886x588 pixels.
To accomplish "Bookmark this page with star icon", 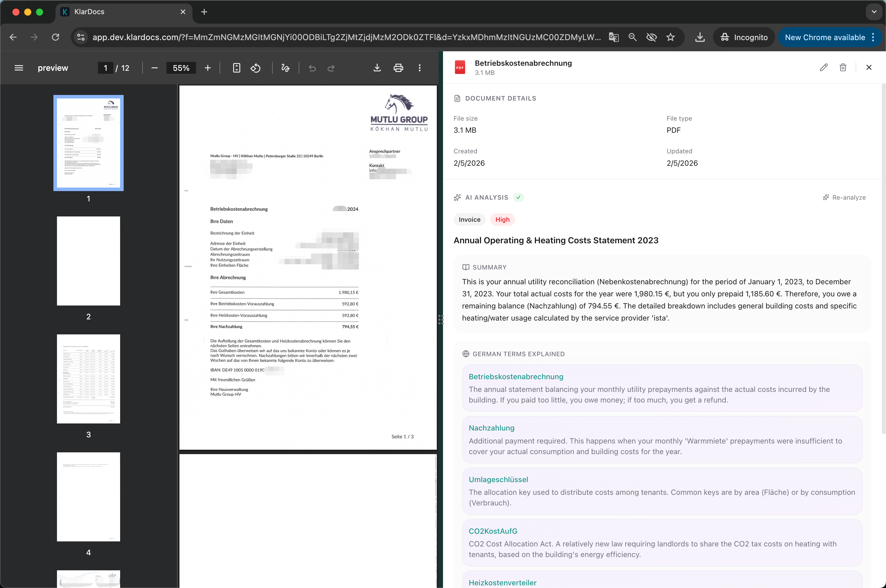I will click(x=671, y=37).
